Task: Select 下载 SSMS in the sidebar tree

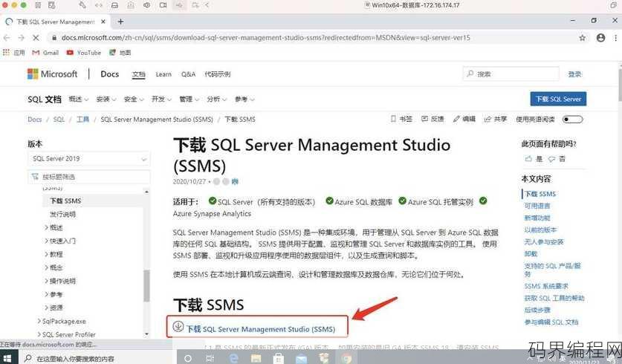Action: click(x=65, y=201)
